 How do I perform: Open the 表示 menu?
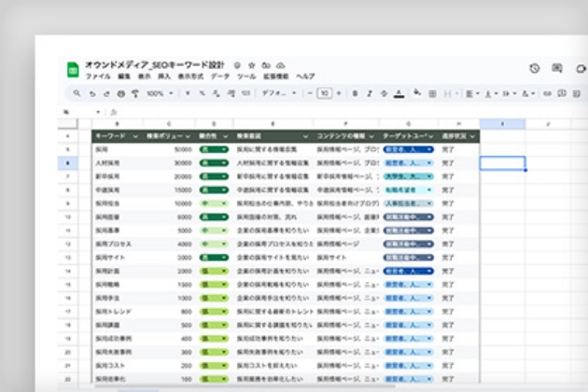(x=144, y=77)
